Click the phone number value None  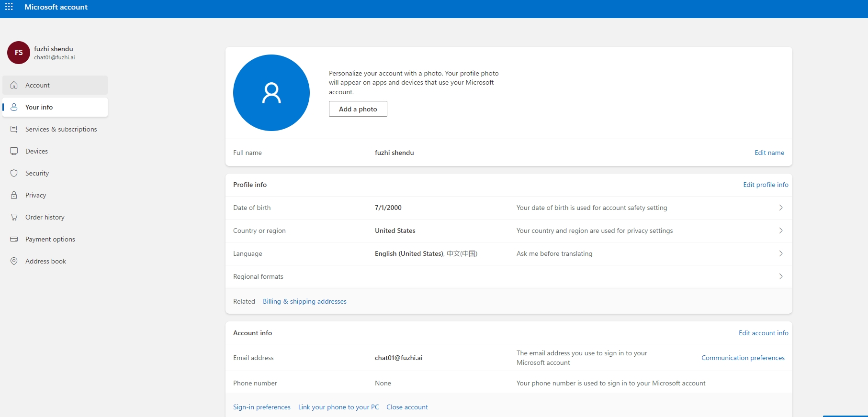[x=383, y=383]
